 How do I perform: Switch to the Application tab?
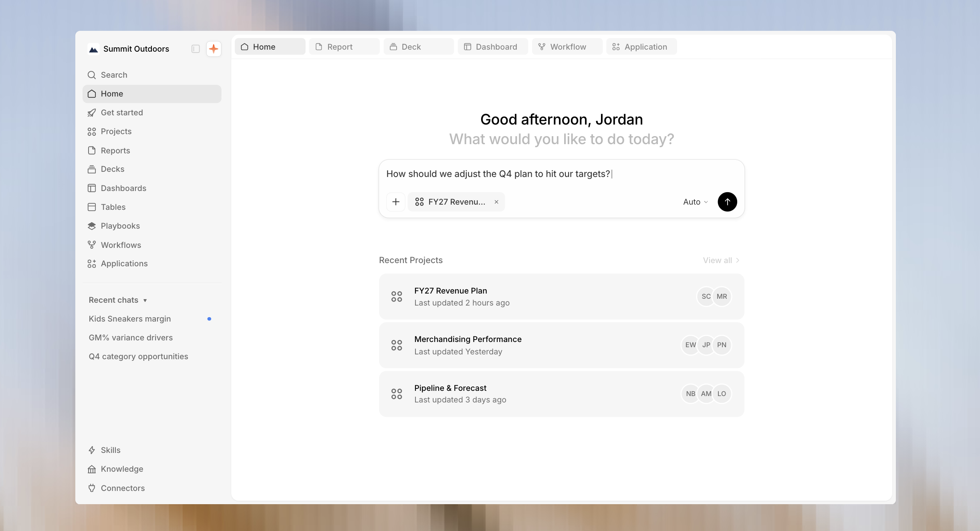pos(641,47)
